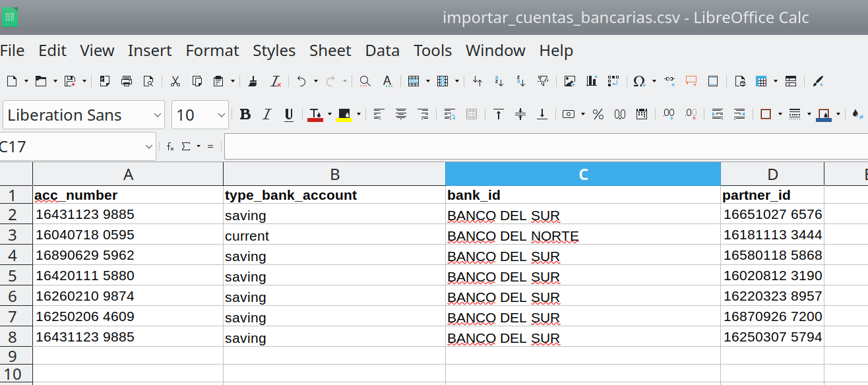Click the Insert Image icon
Viewport: 868px width, 385px height.
[570, 81]
